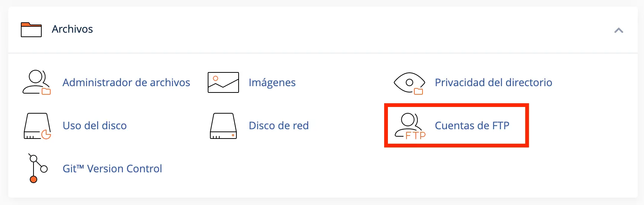Select the Disco de red link
Viewport: 644px width, 205px height.
pyautogui.click(x=278, y=126)
